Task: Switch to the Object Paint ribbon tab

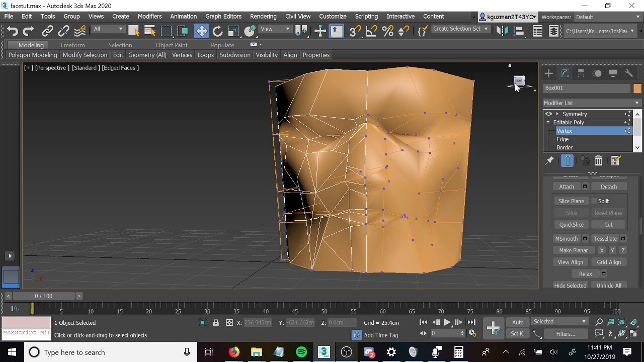Action: (x=172, y=45)
